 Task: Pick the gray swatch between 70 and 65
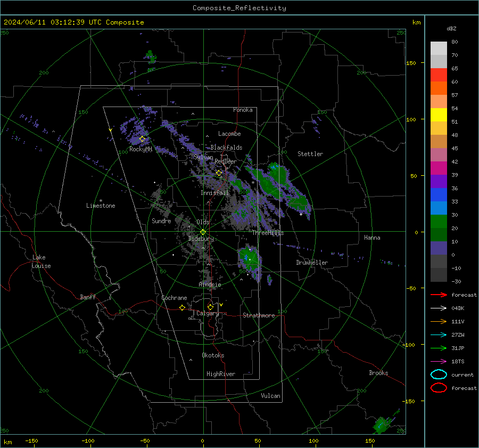coord(439,61)
